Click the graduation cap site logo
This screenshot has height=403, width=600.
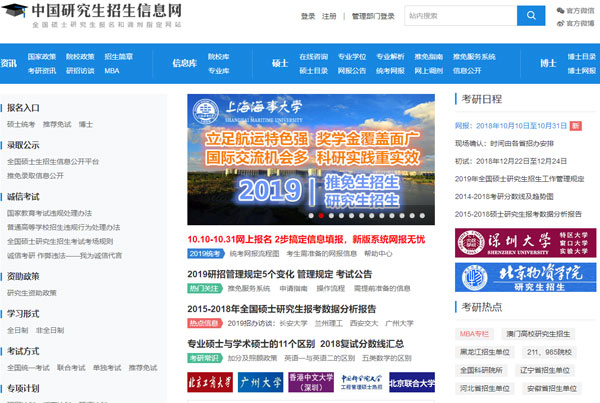click(x=15, y=10)
